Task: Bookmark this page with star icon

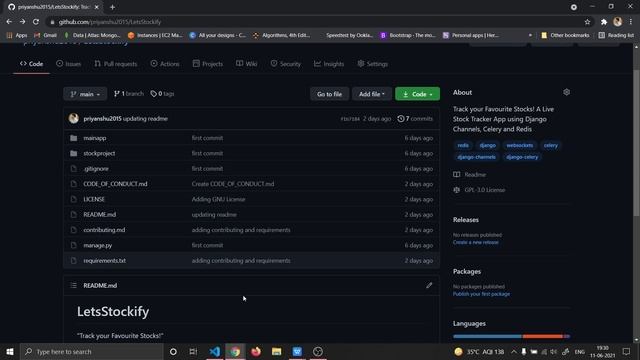Action: 587,22
